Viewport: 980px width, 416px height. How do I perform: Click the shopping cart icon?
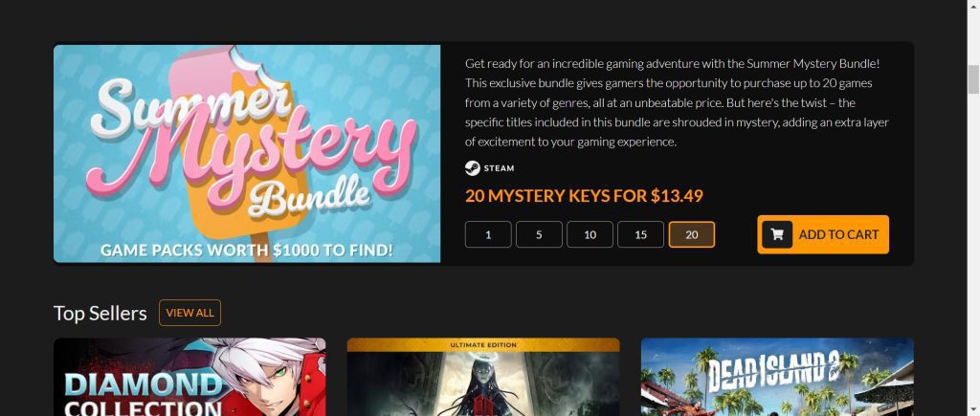point(777,234)
